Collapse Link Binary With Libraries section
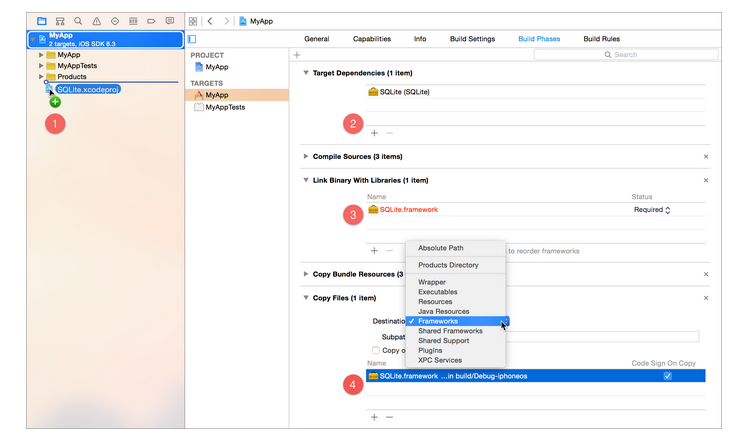This screenshot has height=442, width=742. [x=306, y=180]
